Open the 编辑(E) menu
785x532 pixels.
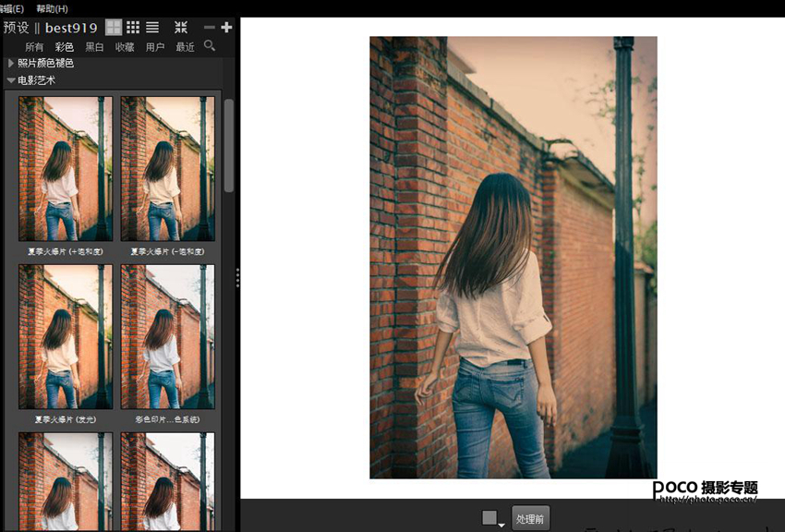12,8
